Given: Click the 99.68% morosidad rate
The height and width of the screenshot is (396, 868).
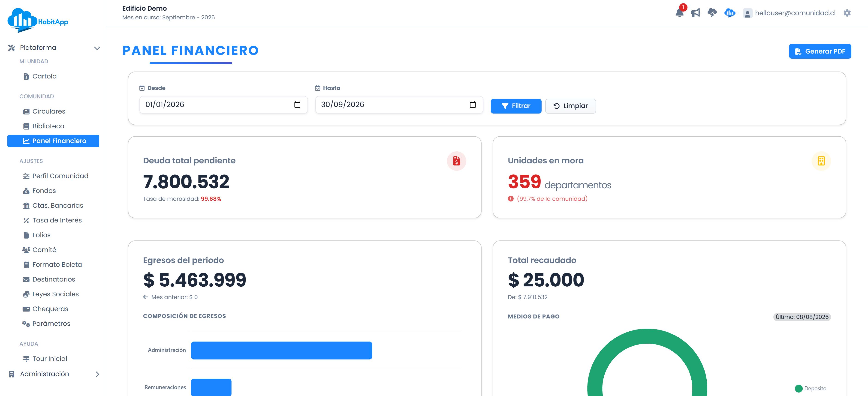Looking at the screenshot, I should pos(211,199).
